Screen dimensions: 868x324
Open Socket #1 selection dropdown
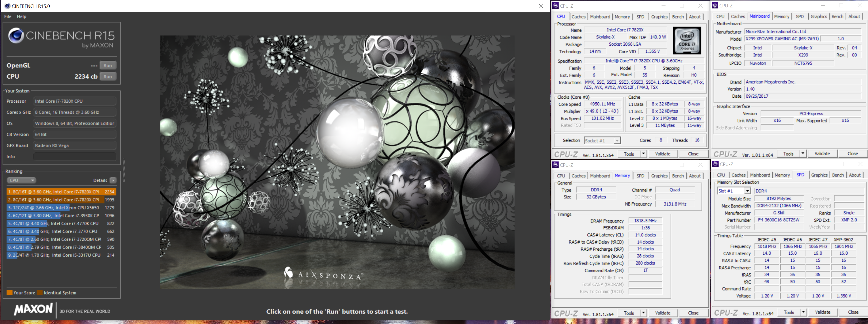[x=602, y=140]
